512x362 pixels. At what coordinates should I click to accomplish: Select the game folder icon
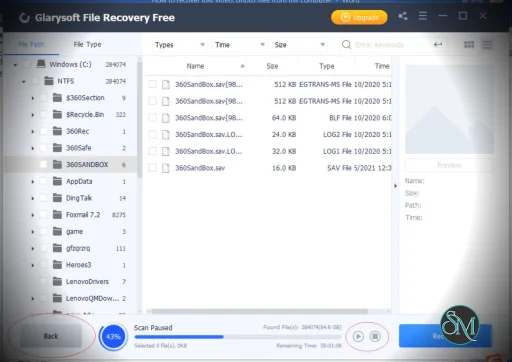point(57,231)
